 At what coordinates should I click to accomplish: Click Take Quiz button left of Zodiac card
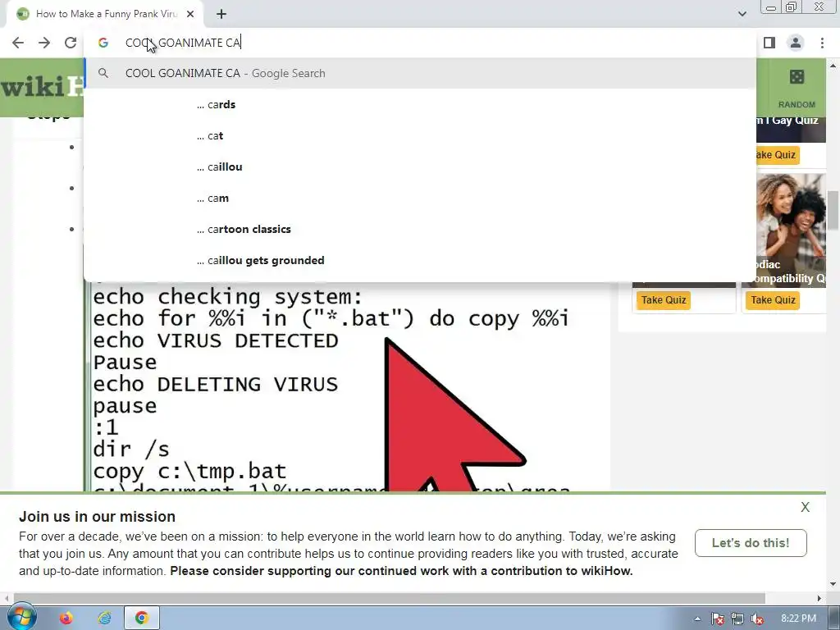pyautogui.click(x=664, y=300)
